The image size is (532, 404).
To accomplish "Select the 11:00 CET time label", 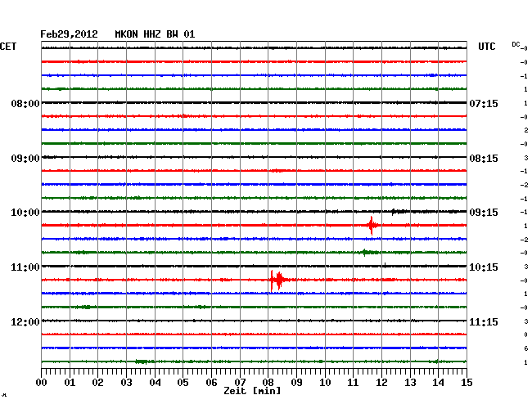I will [x=25, y=267].
